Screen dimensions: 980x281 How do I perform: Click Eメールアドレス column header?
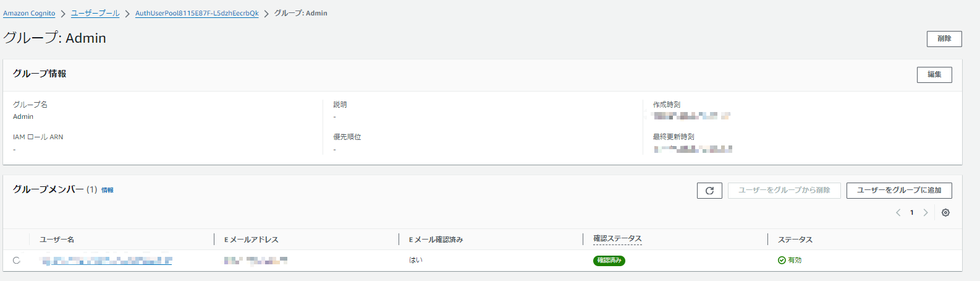point(251,240)
